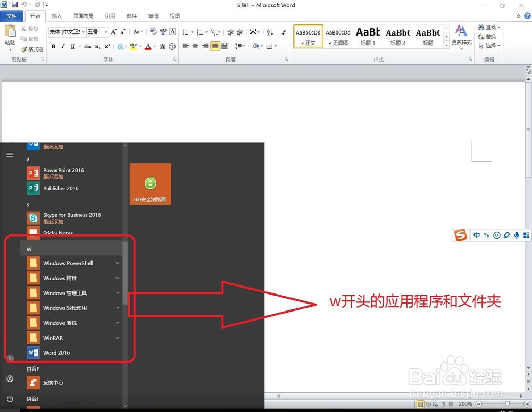Screen dimensions: 532x412
Task: Apply subscript formatting
Action: point(97,46)
